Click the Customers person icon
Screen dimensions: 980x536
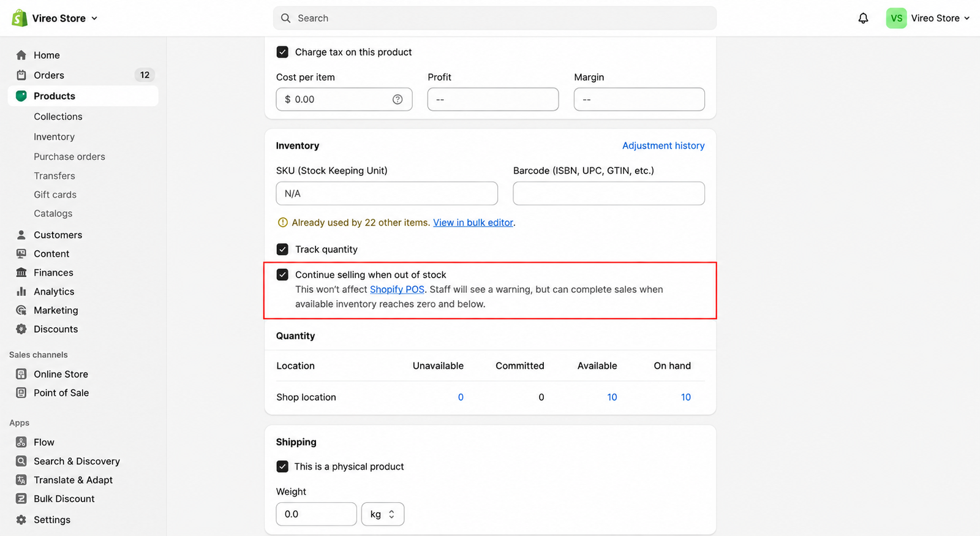pos(21,235)
